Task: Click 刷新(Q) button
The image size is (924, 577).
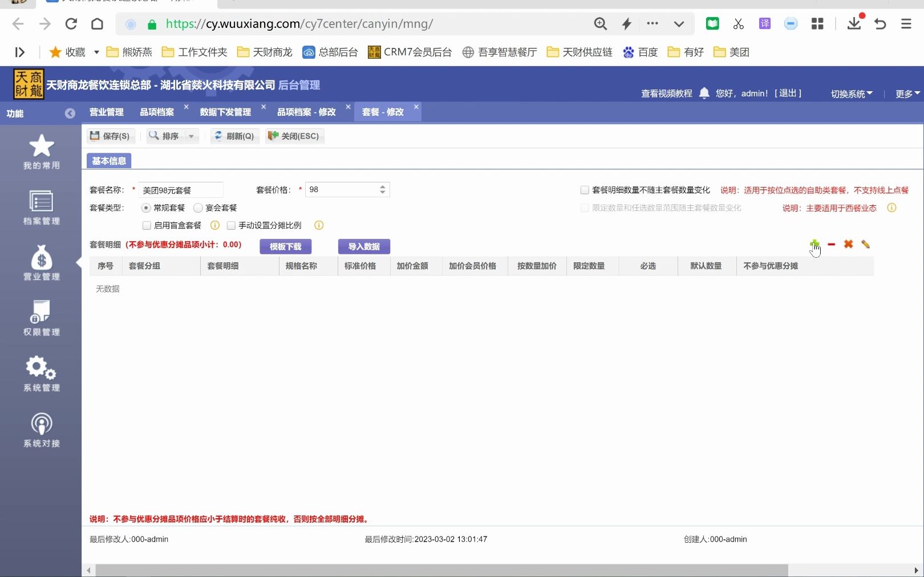Action: click(x=234, y=136)
